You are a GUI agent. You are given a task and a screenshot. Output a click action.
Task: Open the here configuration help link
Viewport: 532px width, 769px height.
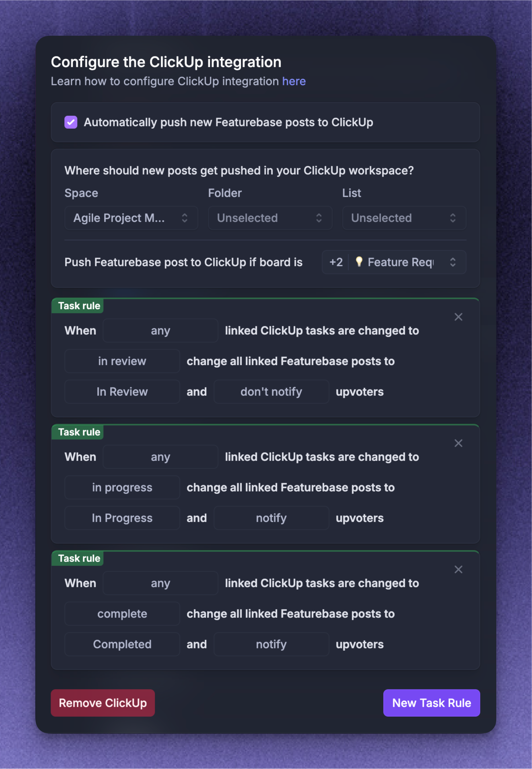tap(294, 81)
